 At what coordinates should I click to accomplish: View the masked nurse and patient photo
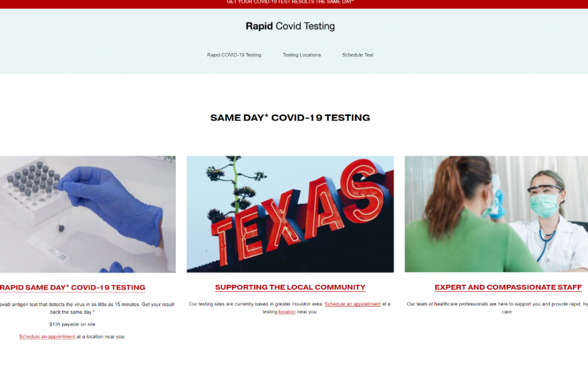pos(496,214)
